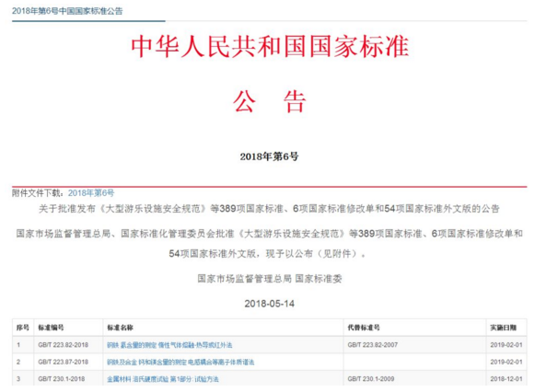The image size is (558, 392).
Task: Click the 代替标准号 column header
Action: click(364, 327)
